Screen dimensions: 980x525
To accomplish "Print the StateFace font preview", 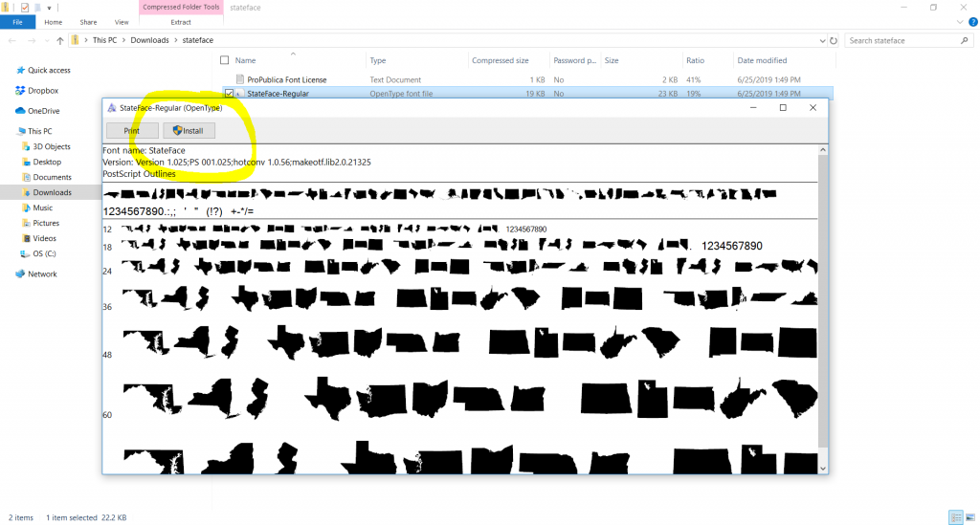I will pyautogui.click(x=132, y=130).
